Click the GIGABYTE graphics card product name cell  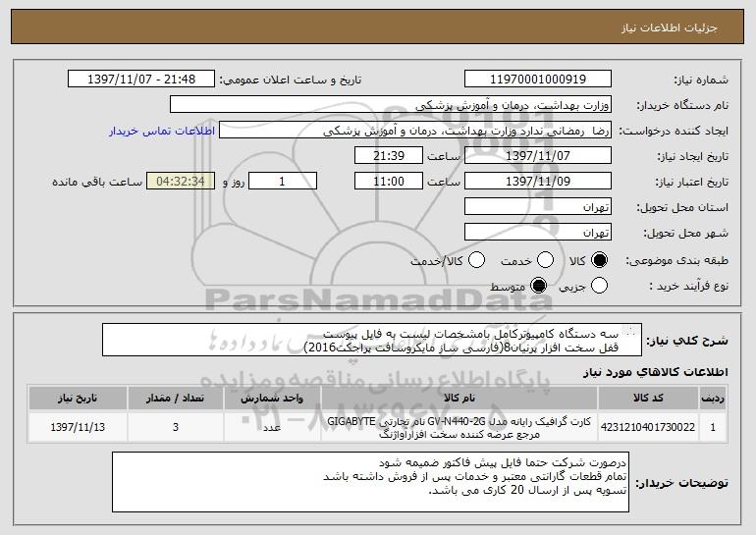coord(459,427)
